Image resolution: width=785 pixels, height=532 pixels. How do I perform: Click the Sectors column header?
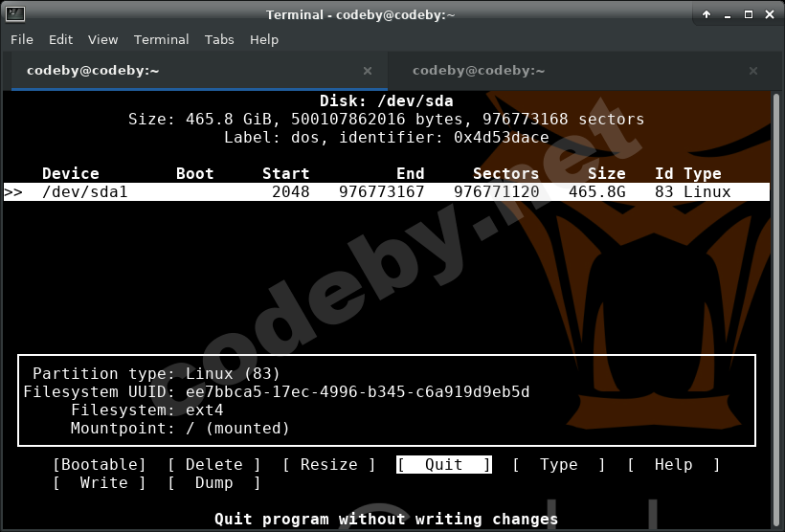(506, 173)
